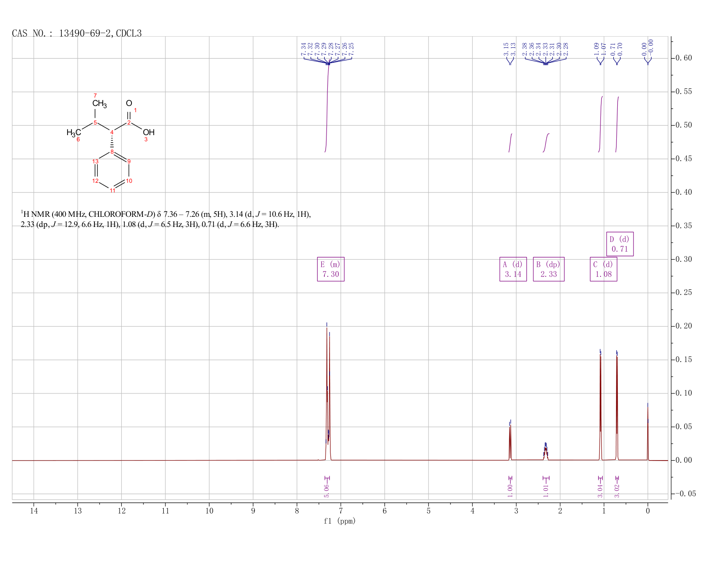Click the 1.01 integral label near 2.33 ppm
The image size is (728, 563).
pos(546,491)
